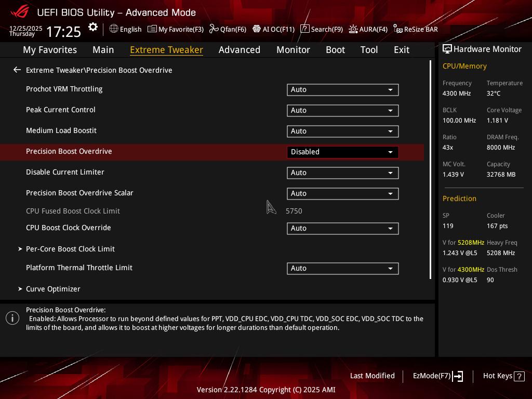This screenshot has width=532, height=399.
Task: Open CPU Boost Clock Override dropdown
Action: (x=342, y=229)
